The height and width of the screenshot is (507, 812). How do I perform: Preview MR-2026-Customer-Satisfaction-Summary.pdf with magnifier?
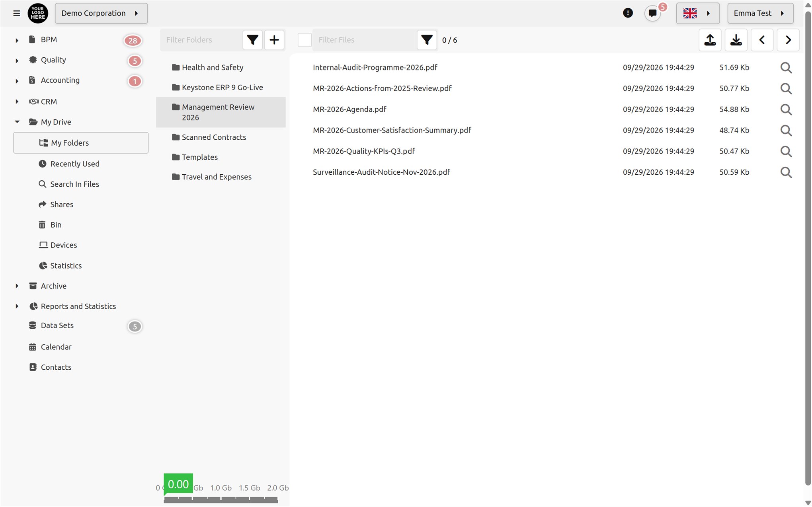[786, 131]
